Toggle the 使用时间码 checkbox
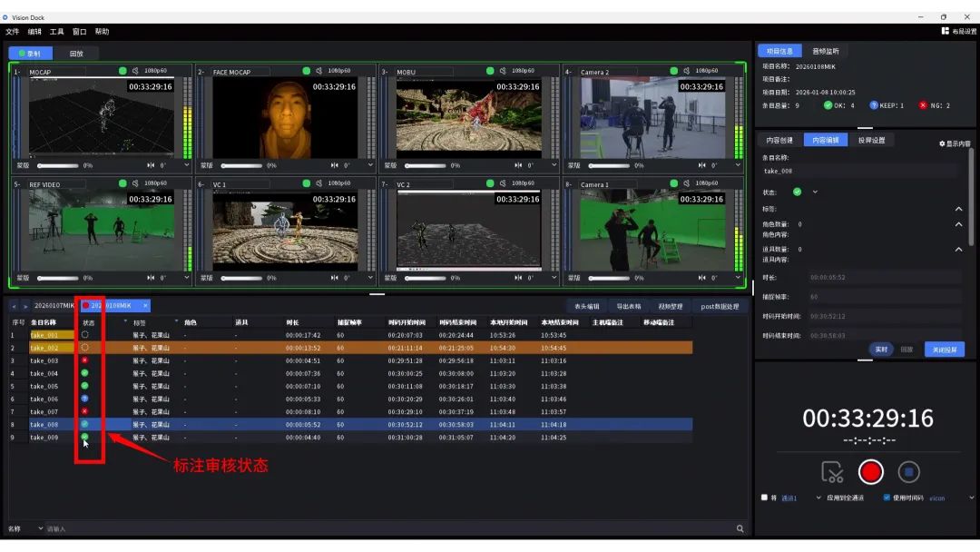The width and height of the screenshot is (980, 552). 887,498
